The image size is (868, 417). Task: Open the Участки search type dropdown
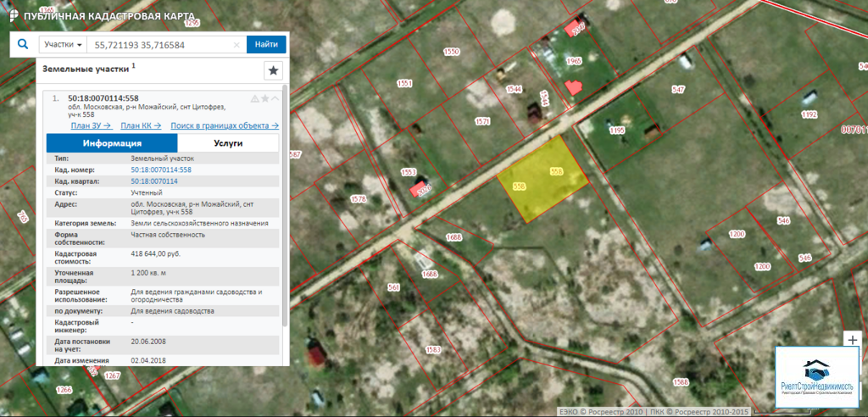(64, 44)
